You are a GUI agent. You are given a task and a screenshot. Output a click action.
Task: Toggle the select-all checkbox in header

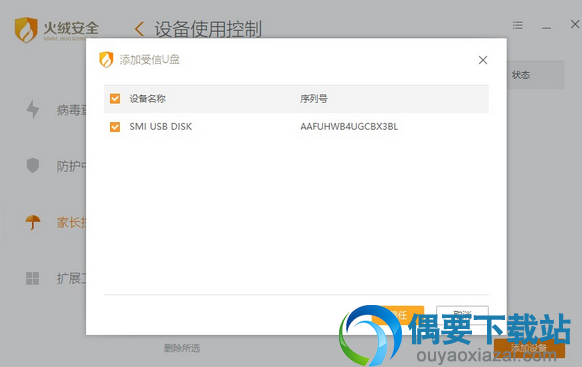click(x=115, y=98)
